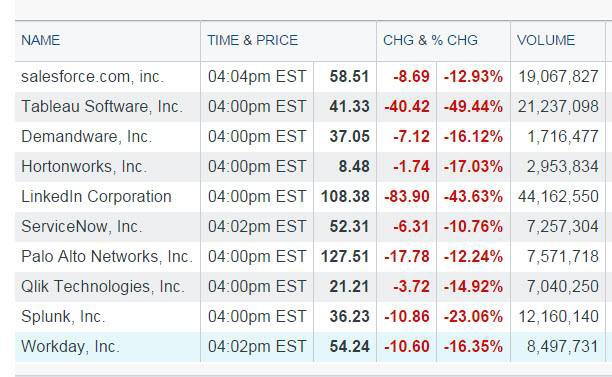Screen dimensions: 612x377
Task: Sort by CHG & % CHG header
Action: (x=430, y=40)
